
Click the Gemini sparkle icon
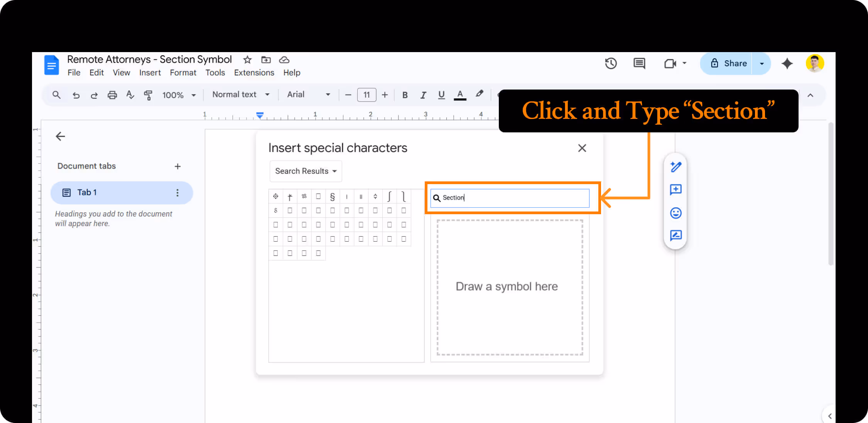(787, 63)
